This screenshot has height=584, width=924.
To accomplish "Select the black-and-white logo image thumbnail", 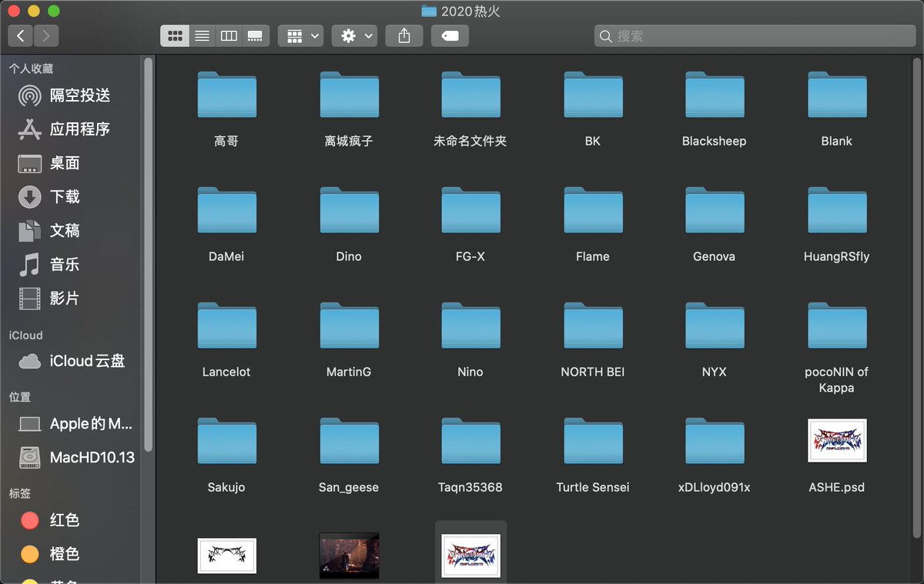I will pos(227,556).
